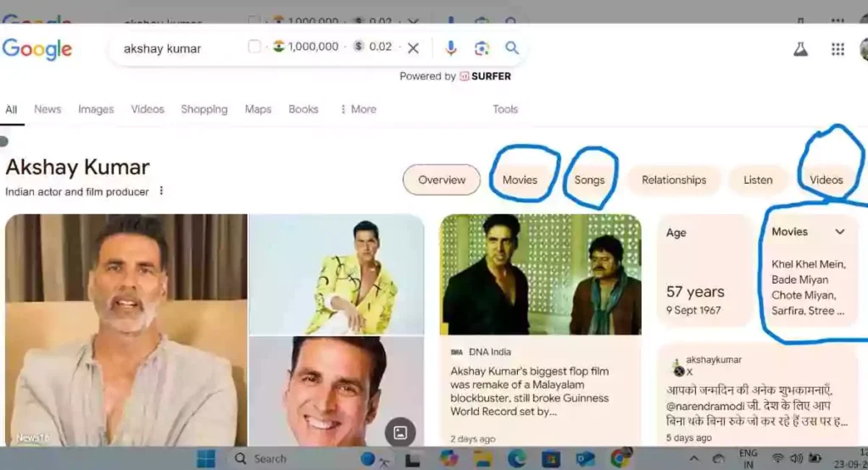Screen dimensions: 868x470
Task: Open the Shopping tab
Action: tap(204, 109)
